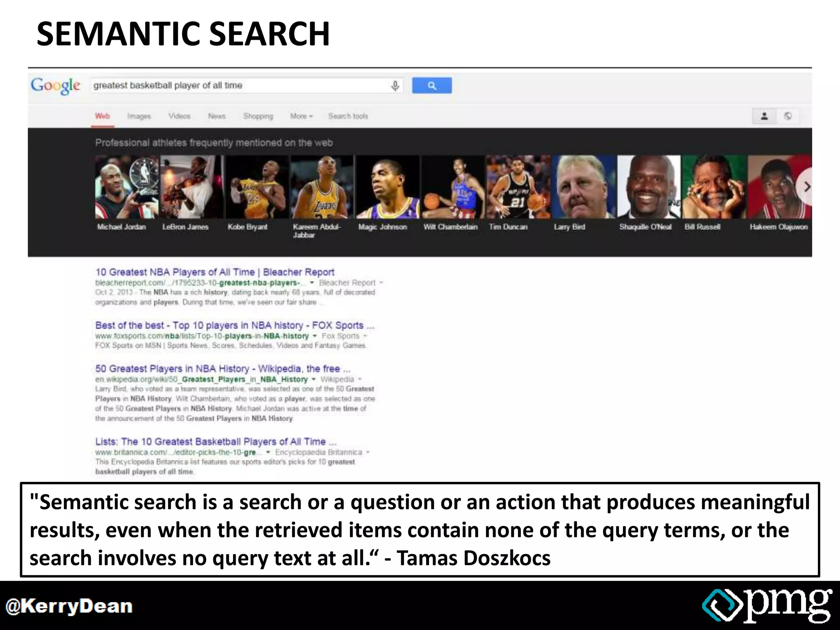
Task: Select the Tim Duncan thumbnail
Action: [x=518, y=187]
